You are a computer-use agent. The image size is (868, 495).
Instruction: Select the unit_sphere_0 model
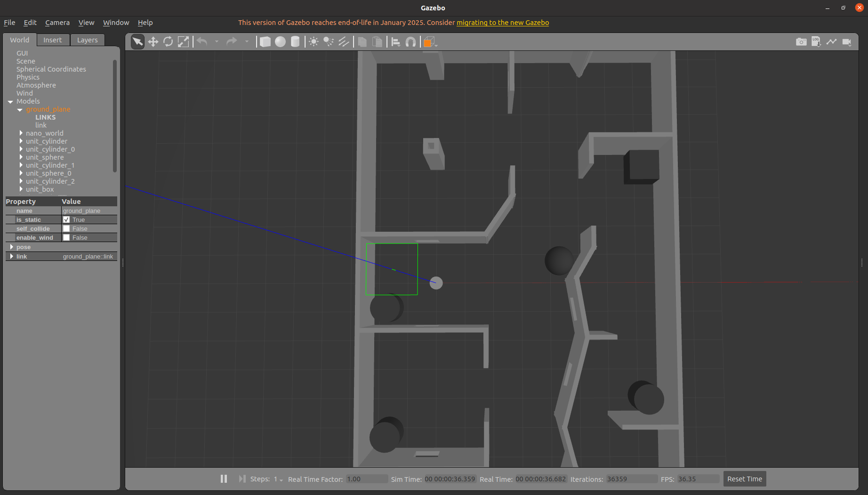(48, 173)
